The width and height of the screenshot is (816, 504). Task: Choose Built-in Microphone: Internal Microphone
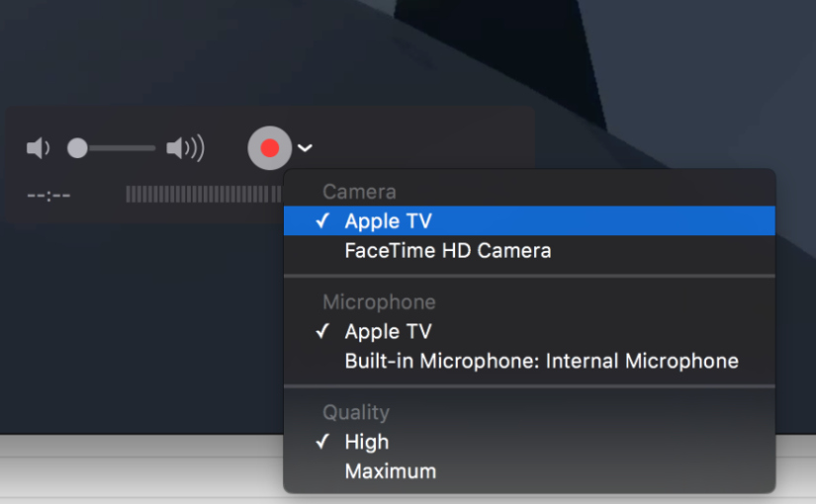coord(529,361)
